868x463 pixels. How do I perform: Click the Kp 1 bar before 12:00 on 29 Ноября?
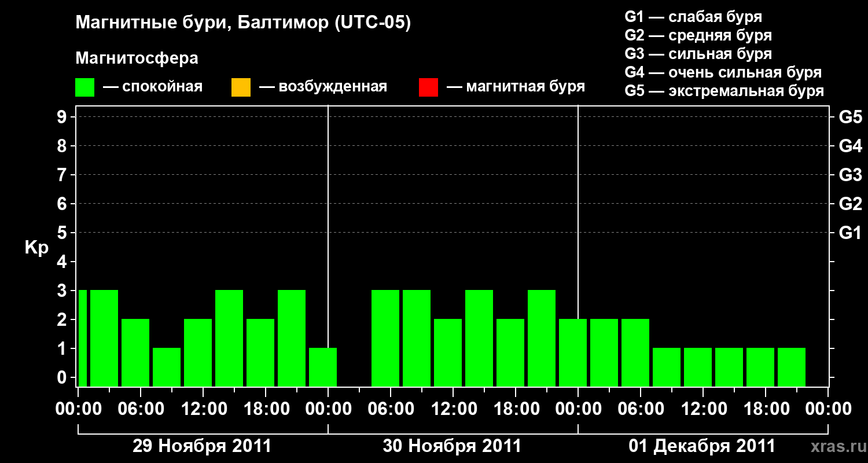click(167, 367)
